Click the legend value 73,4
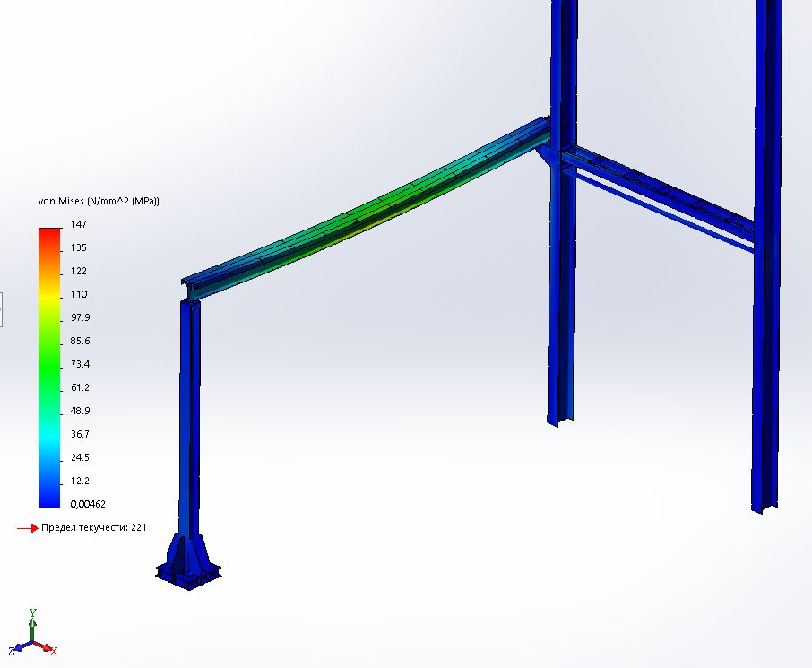The height and width of the screenshot is (668, 812). click(x=81, y=364)
